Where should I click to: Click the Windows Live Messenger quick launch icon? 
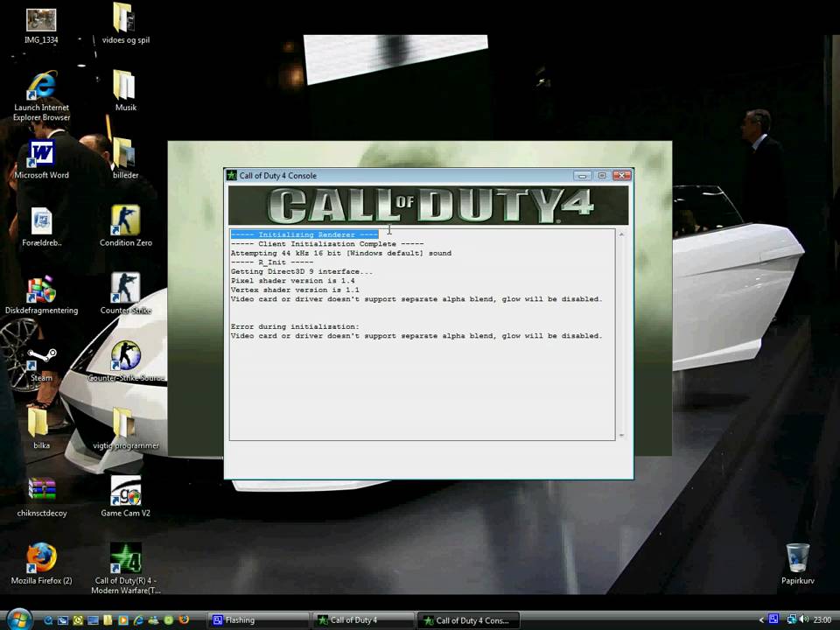tap(154, 619)
